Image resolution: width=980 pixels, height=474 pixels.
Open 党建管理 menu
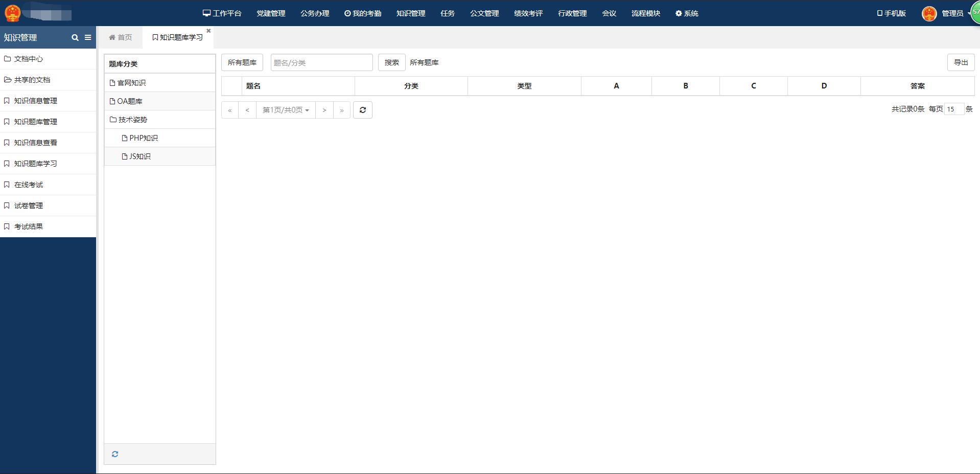click(271, 13)
